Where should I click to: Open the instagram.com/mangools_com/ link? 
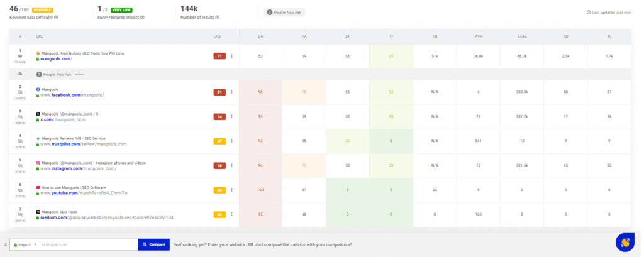pyautogui.click(x=79, y=169)
